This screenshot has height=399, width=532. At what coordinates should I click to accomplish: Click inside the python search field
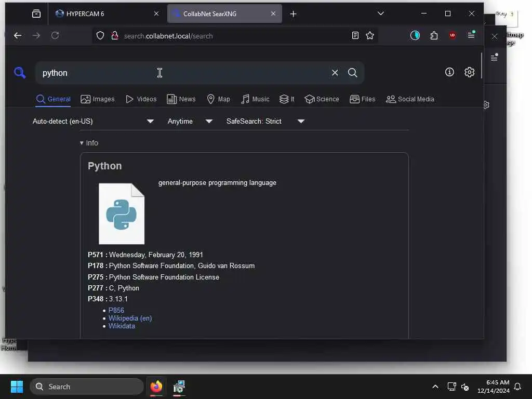tap(183, 73)
